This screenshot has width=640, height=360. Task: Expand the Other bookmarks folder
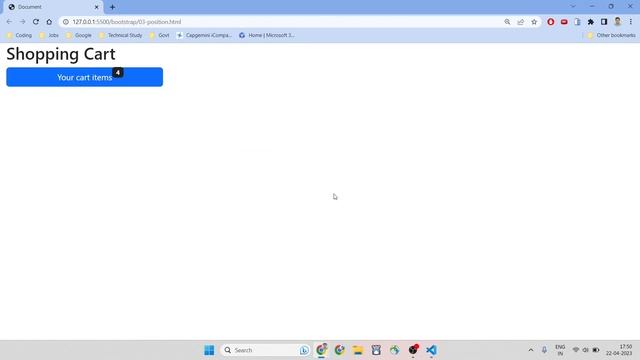pos(611,36)
